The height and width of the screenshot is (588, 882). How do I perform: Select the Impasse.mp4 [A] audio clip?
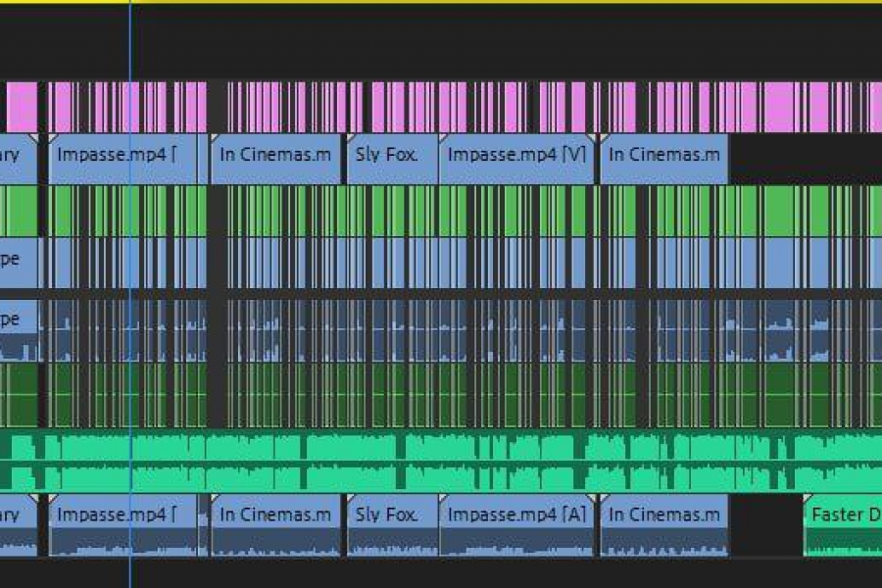[x=516, y=525]
